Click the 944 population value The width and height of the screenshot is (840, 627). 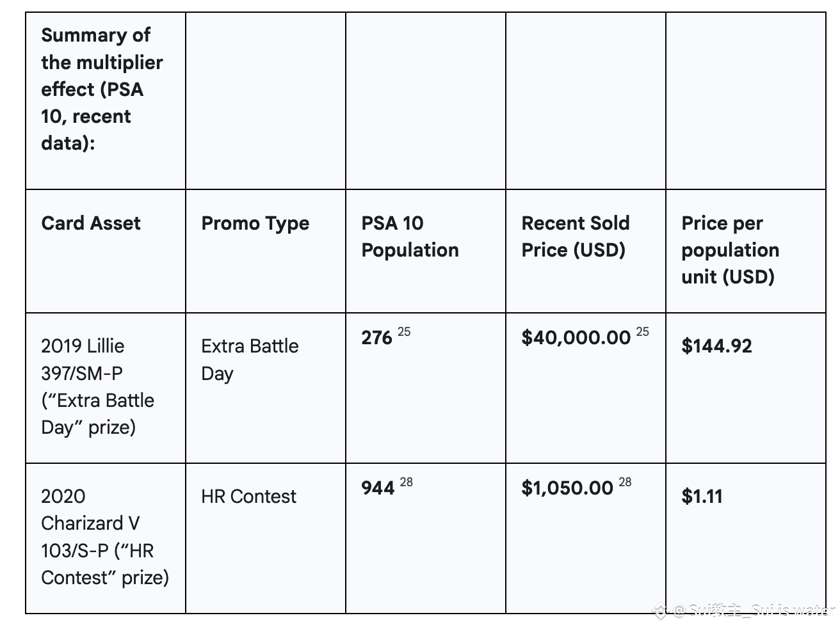378,488
